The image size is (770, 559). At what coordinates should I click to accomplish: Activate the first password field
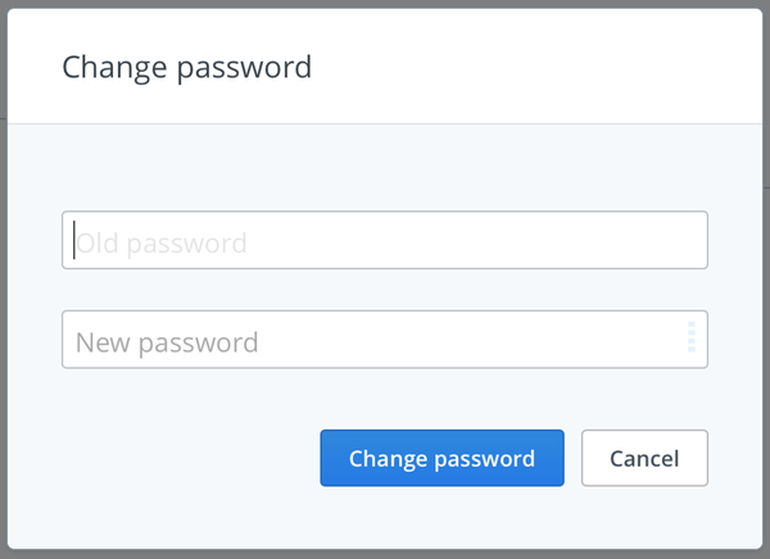pyautogui.click(x=385, y=240)
